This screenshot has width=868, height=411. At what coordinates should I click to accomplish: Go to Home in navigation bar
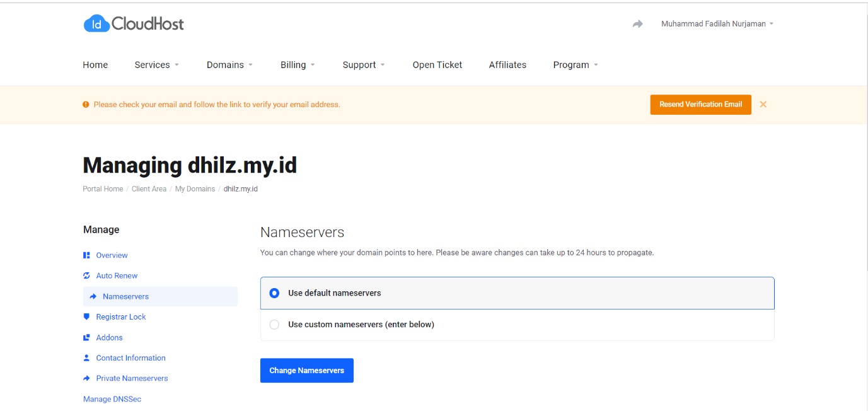[x=95, y=65]
